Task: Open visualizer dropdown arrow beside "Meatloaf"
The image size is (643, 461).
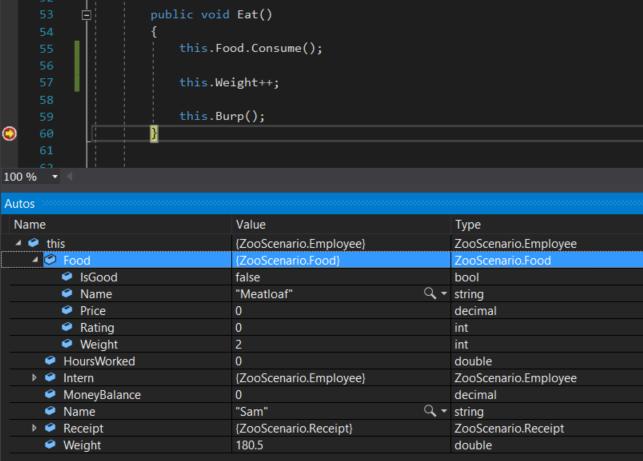Action: (443, 294)
